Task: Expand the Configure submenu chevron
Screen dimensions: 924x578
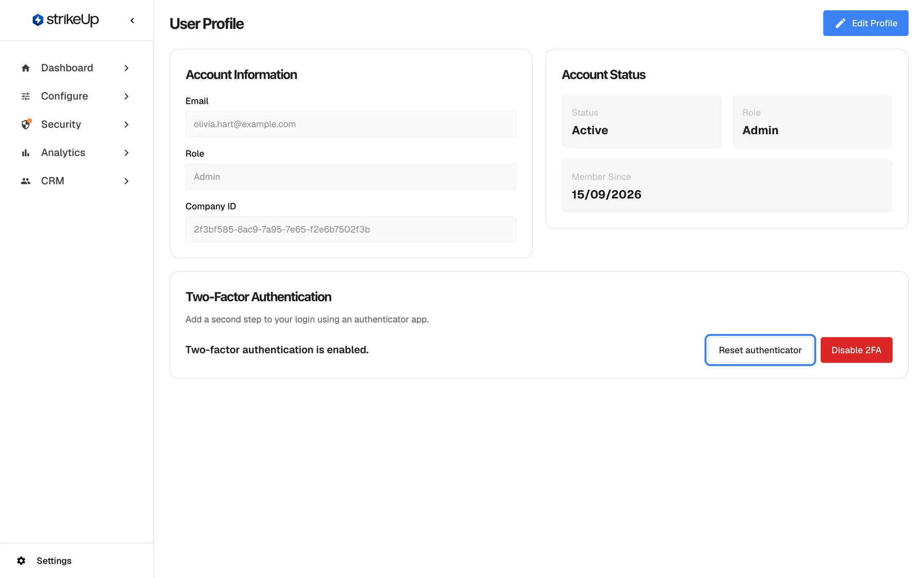Action: pos(126,96)
